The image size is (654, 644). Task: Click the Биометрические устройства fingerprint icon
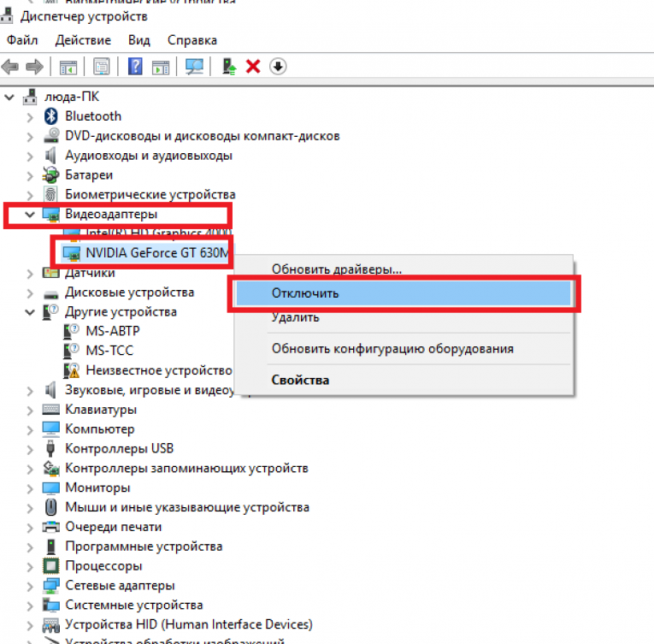pos(50,194)
